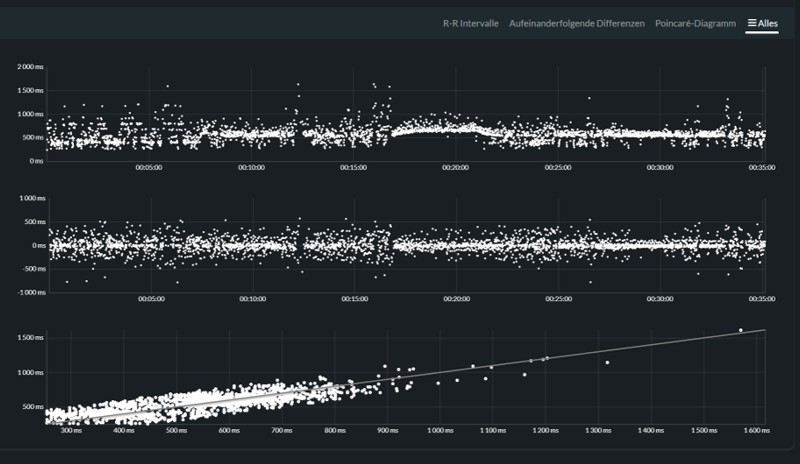Click the 300 ms label on Poincaré axis
This screenshot has width=800, height=464.
coord(71,430)
